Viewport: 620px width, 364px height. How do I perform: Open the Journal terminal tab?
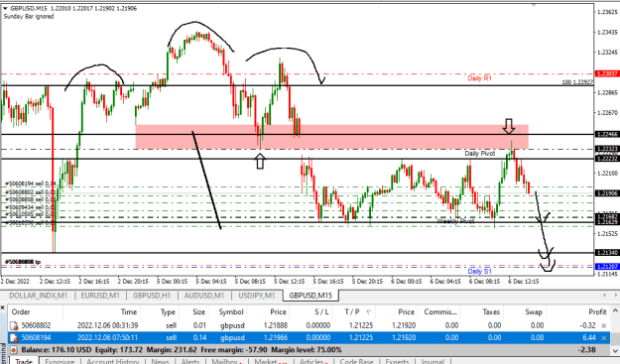433,361
